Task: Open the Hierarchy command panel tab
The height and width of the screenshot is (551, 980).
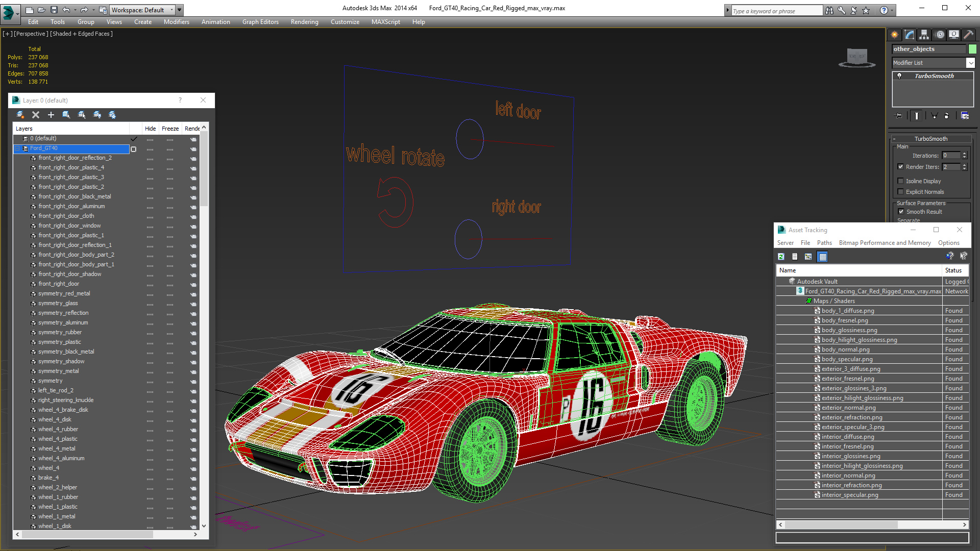Action: [x=924, y=35]
